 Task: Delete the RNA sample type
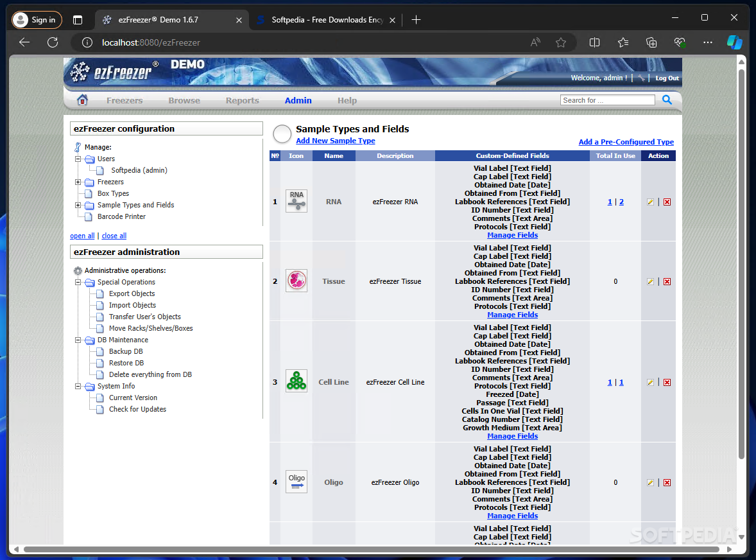pos(667,202)
